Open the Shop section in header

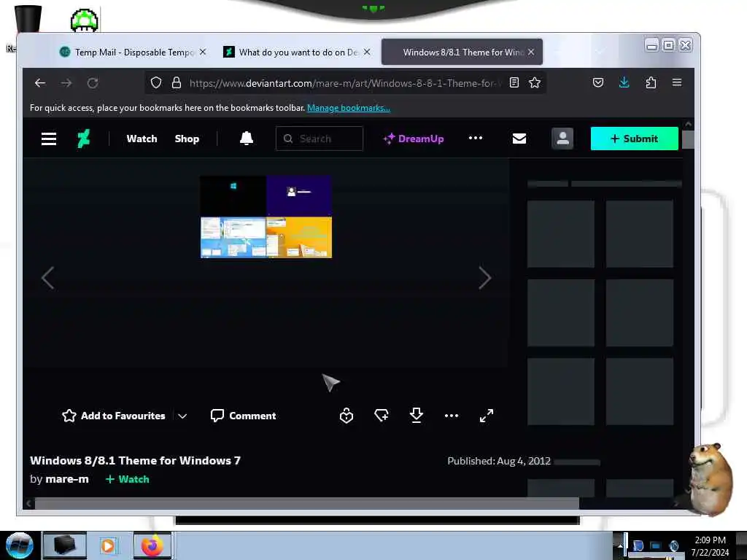pos(187,139)
